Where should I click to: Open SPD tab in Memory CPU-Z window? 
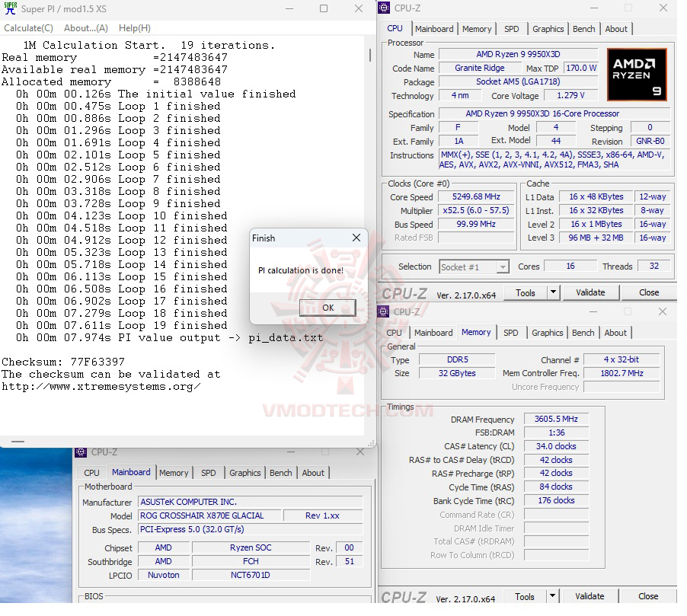(x=511, y=333)
